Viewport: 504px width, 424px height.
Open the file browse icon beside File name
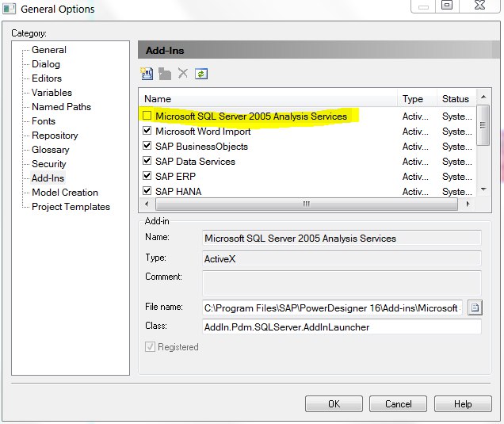point(475,308)
